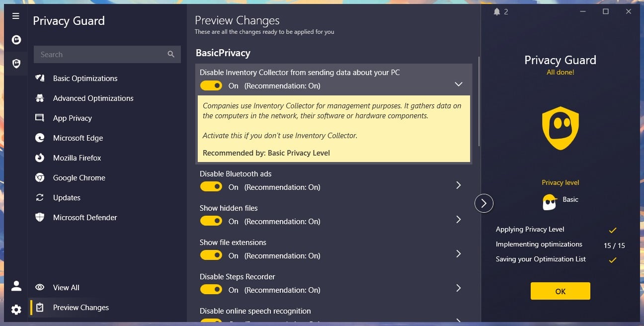Click the View All eye icon
The width and height of the screenshot is (644, 326).
point(40,287)
